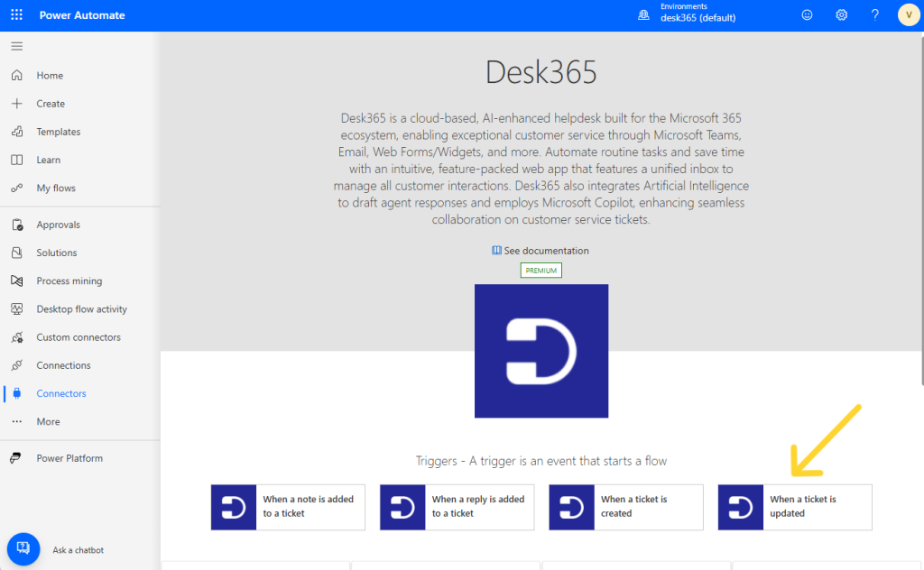
Task: Select 'When a ticket is updated' trigger
Action: coord(795,508)
